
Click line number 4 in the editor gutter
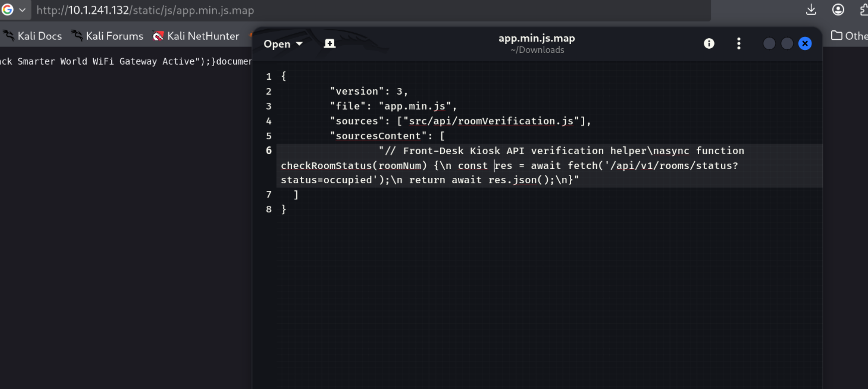[x=269, y=121]
